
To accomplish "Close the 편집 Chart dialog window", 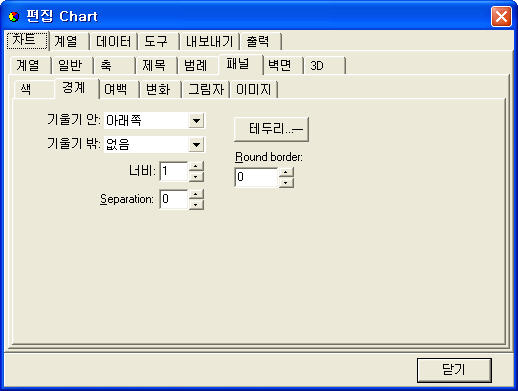I will [x=501, y=16].
